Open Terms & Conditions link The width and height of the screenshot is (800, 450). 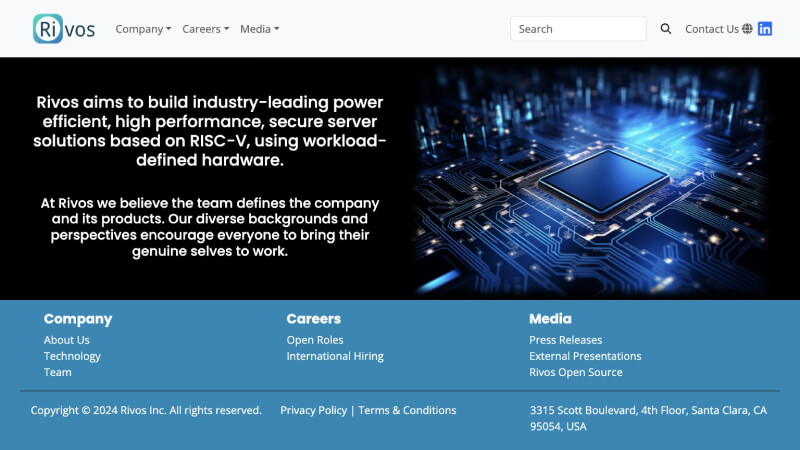click(x=407, y=410)
